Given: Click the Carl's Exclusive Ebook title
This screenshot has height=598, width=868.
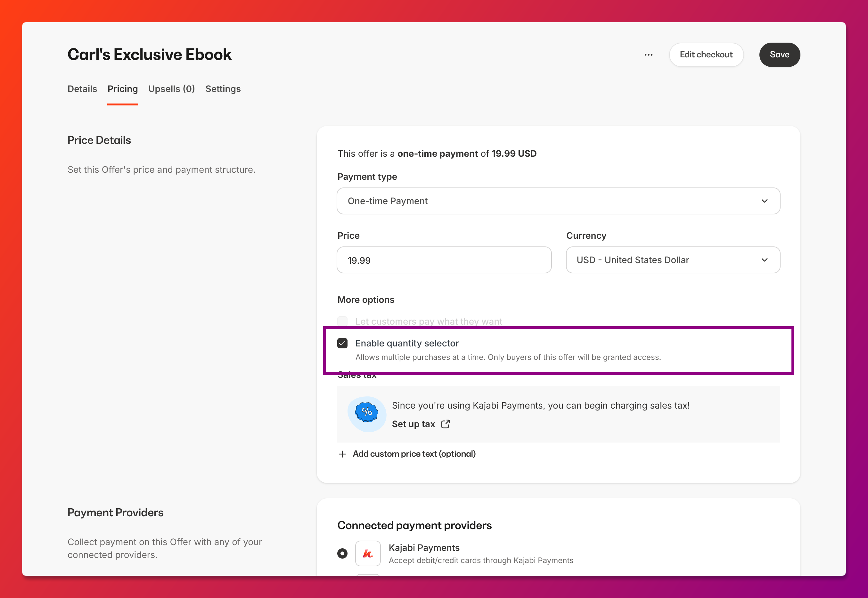Looking at the screenshot, I should click(149, 55).
